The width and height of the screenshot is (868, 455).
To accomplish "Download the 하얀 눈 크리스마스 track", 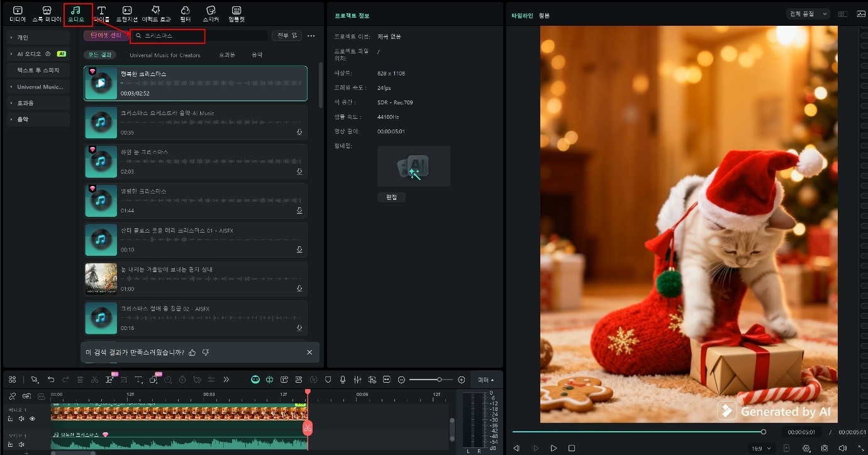I will tap(300, 172).
